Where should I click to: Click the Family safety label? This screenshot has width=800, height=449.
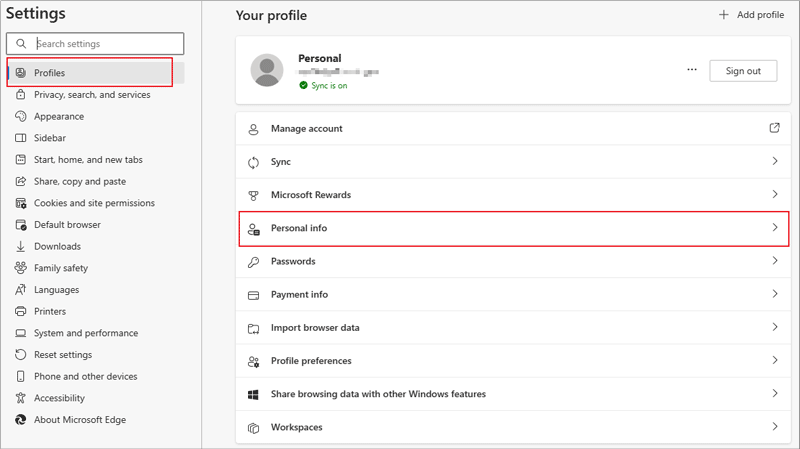tap(61, 268)
